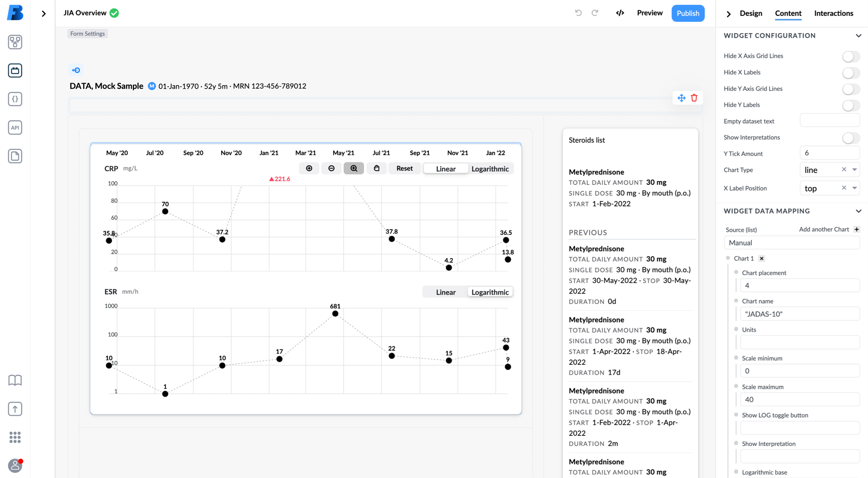Viewport: 868px width, 478px height.
Task: Click the Units input field
Action: click(800, 342)
